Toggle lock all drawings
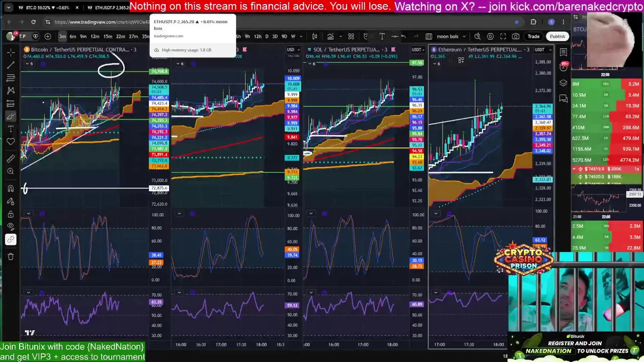The image size is (644, 362). click(11, 214)
